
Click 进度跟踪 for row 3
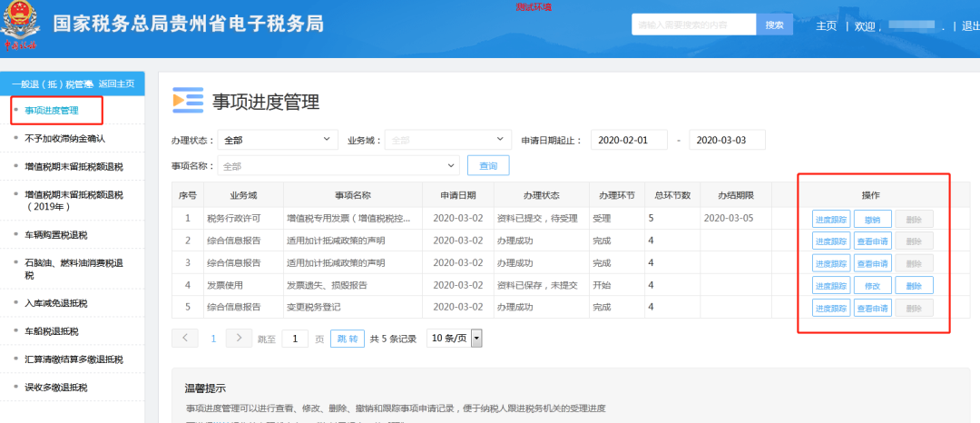(831, 263)
